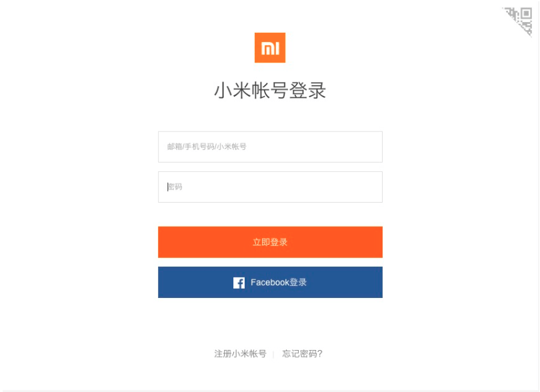The height and width of the screenshot is (392, 540).
Task: Place cursor in password box below account
Action: 271,187
